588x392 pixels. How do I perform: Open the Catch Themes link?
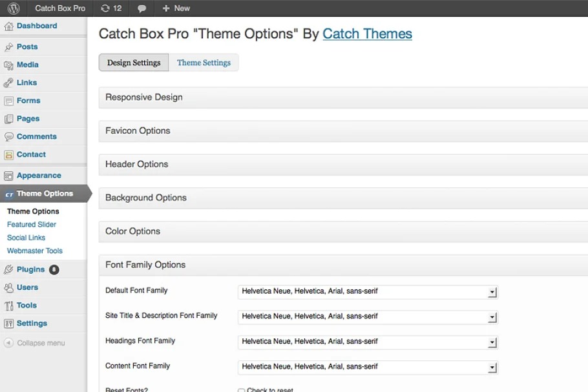[367, 34]
